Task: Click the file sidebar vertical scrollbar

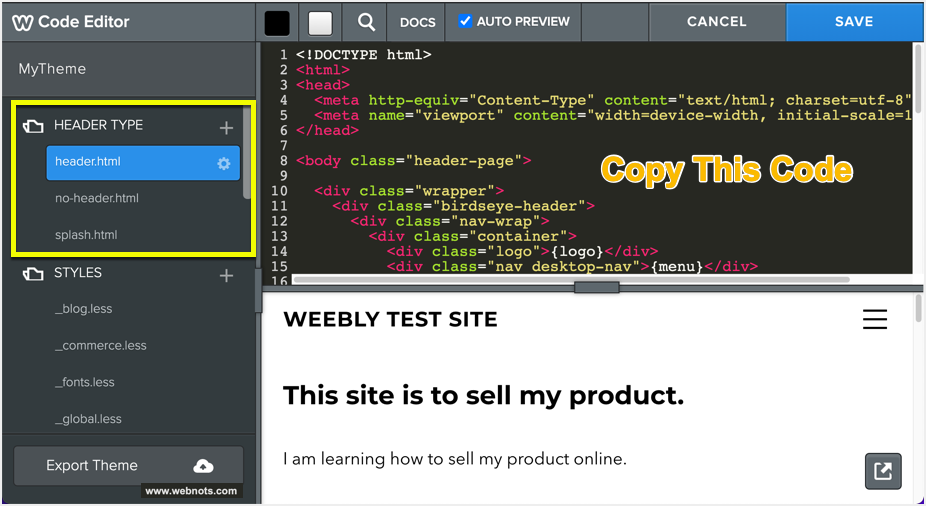Action: tap(247, 152)
